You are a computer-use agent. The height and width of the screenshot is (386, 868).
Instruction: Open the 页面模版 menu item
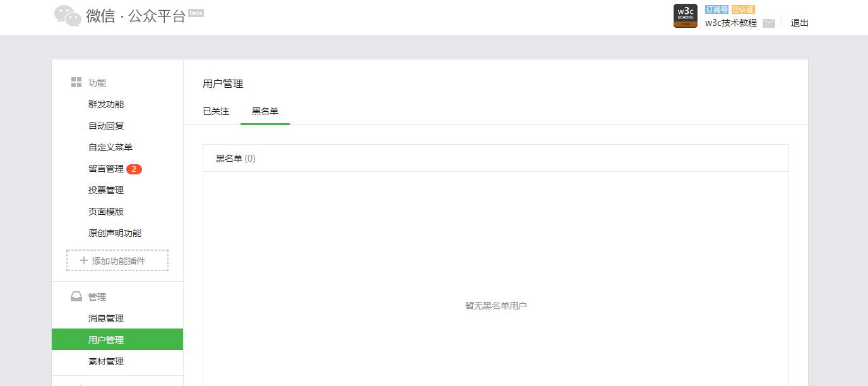[105, 212]
